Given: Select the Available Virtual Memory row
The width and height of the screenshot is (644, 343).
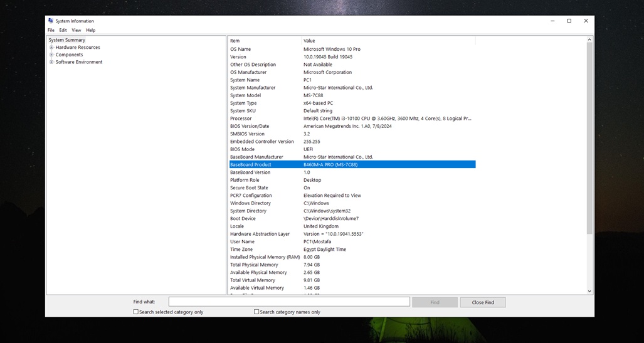Looking at the screenshot, I should 352,288.
